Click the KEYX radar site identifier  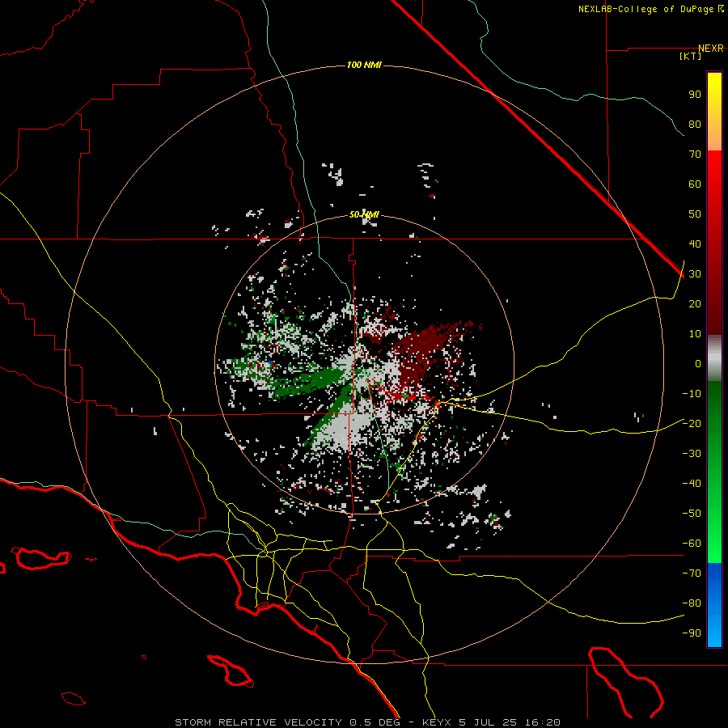point(437,722)
